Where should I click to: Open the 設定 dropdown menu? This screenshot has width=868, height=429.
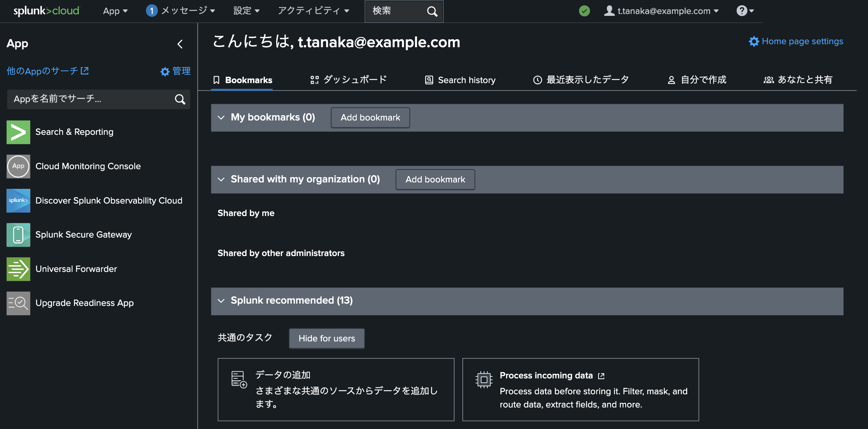[246, 11]
